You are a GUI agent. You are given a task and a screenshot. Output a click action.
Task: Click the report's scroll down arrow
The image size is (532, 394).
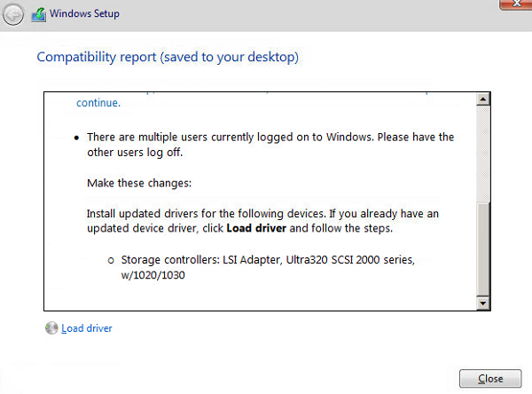point(483,303)
